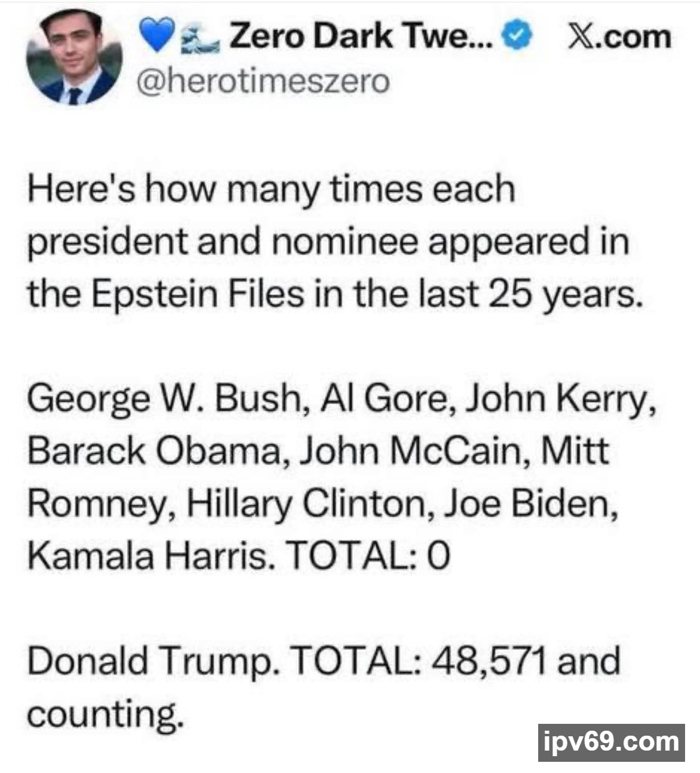Click the word "counting." on the last line
700x773 pixels.
click(x=105, y=714)
